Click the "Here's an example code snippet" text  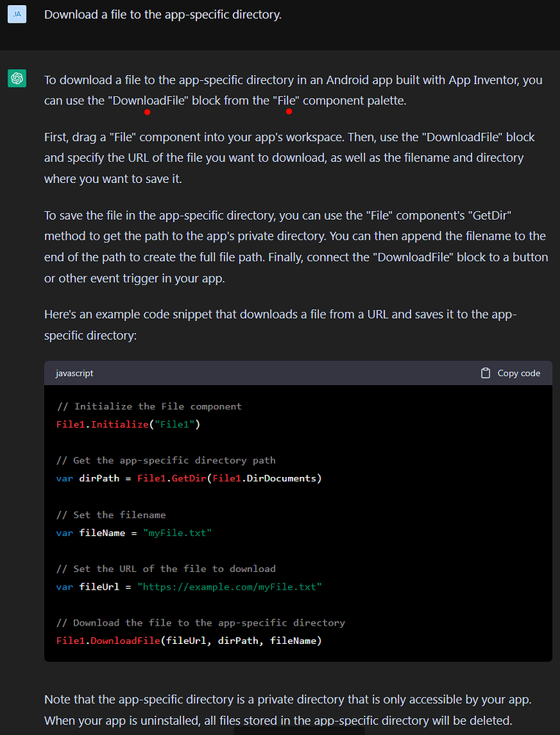[x=279, y=324]
